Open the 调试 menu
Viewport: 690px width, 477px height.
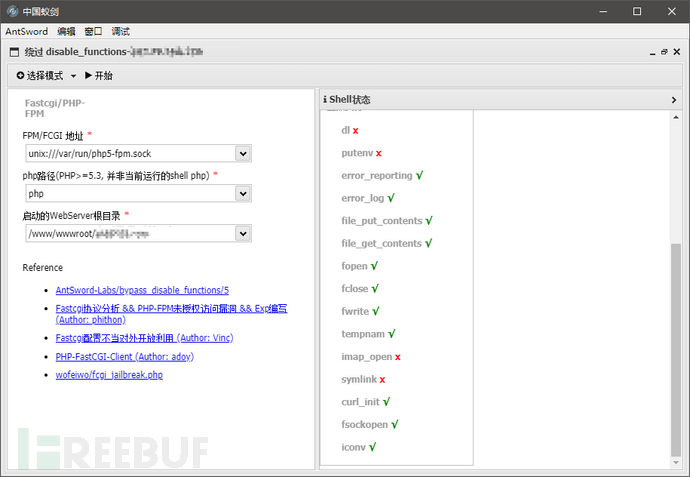tap(120, 31)
